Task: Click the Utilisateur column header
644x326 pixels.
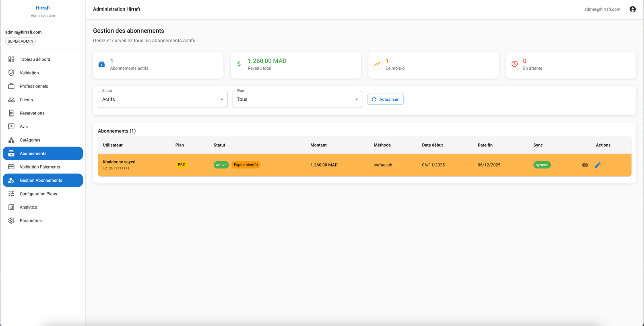Action: point(113,145)
